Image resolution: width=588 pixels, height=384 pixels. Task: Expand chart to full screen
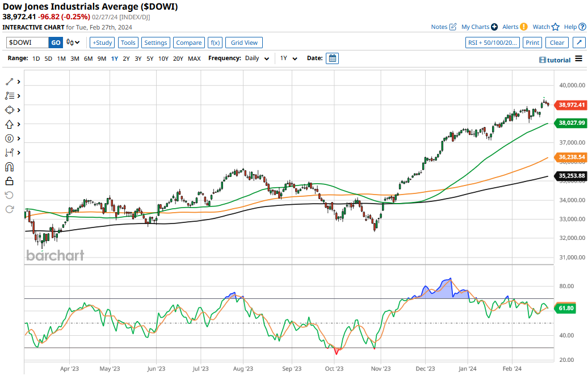point(578,43)
